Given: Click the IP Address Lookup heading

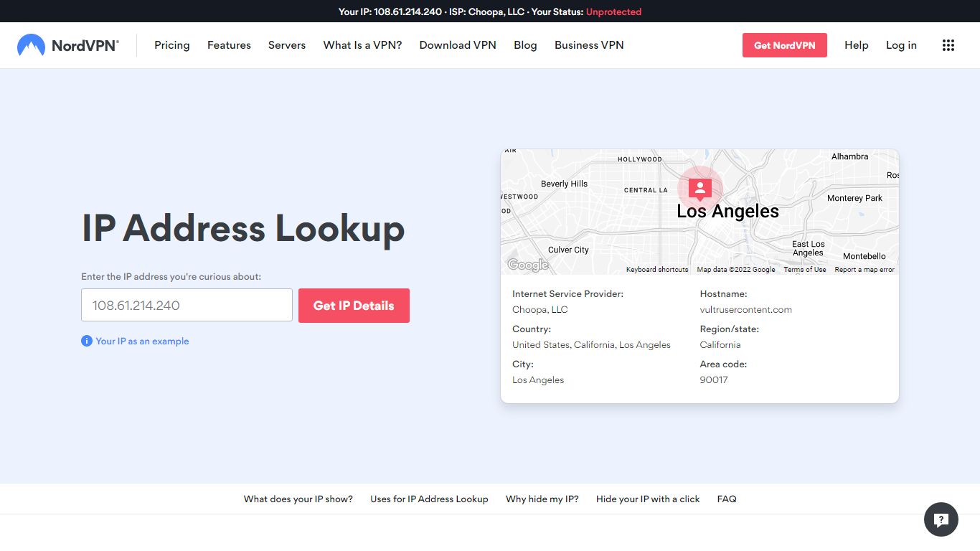Looking at the screenshot, I should pos(243,228).
